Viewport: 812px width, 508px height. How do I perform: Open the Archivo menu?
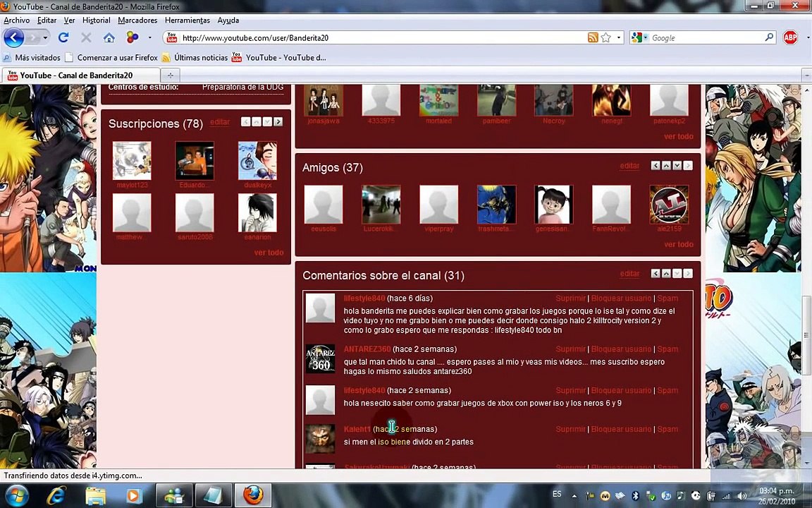tap(17, 20)
